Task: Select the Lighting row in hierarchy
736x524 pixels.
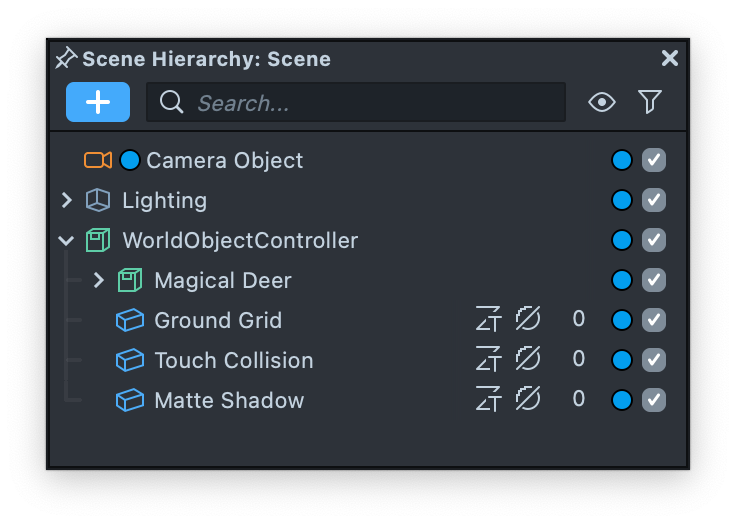Action: coord(164,200)
